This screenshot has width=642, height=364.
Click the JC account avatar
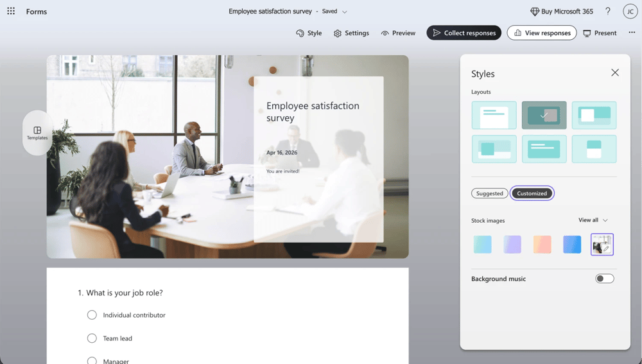630,12
